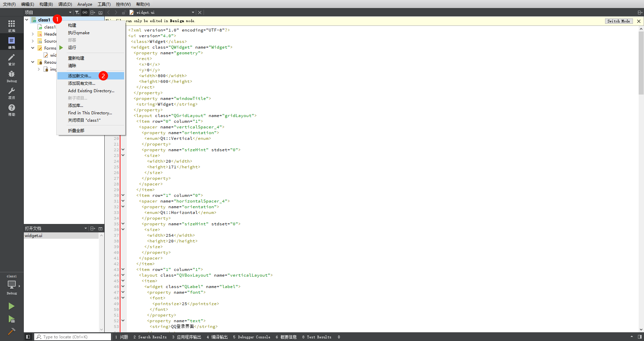Viewport: 644px width, 341px height.
Task: Collapse the Forms folder
Action: [x=33, y=48]
